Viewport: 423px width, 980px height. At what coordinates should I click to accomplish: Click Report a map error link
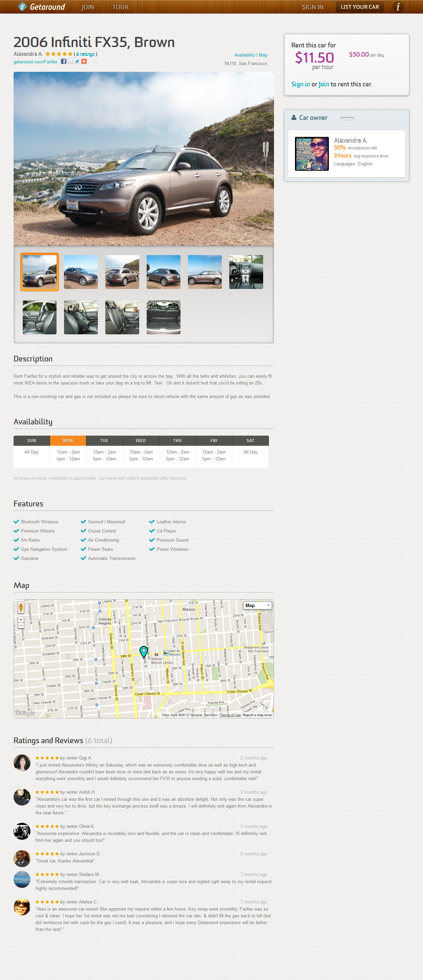point(257,715)
